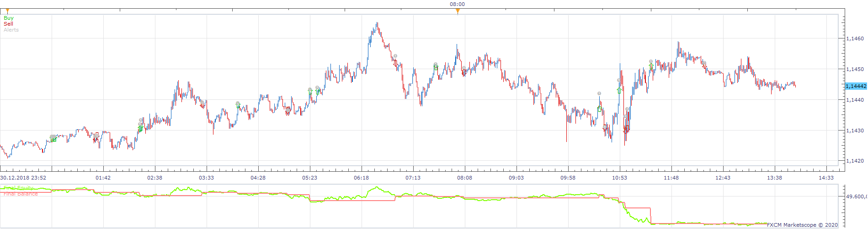The width and height of the screenshot is (868, 229).
Task: Click the 30.12.2018 23:52 date label
Action: coord(23,178)
